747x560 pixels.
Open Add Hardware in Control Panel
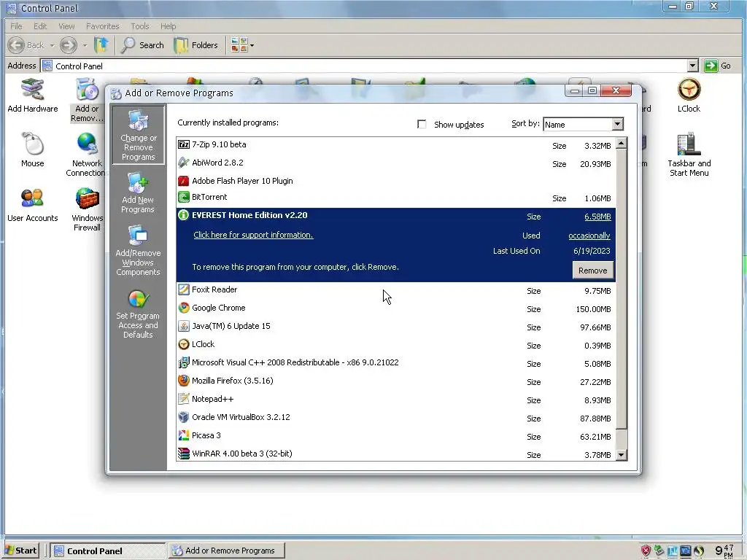32,96
